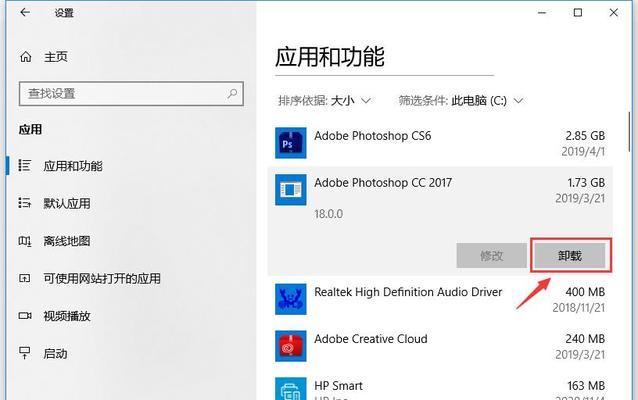Open 启动 settings page

pyautogui.click(x=55, y=354)
